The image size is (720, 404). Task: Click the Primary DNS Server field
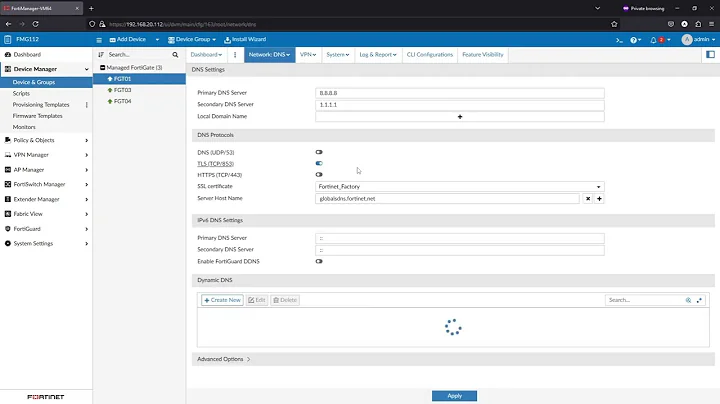[x=460, y=93]
